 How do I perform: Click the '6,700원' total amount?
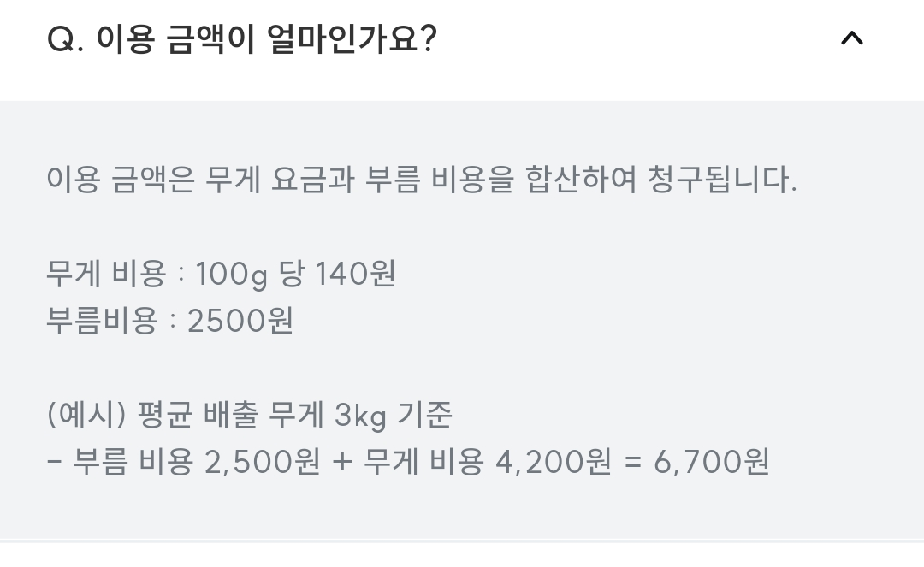coord(712,462)
